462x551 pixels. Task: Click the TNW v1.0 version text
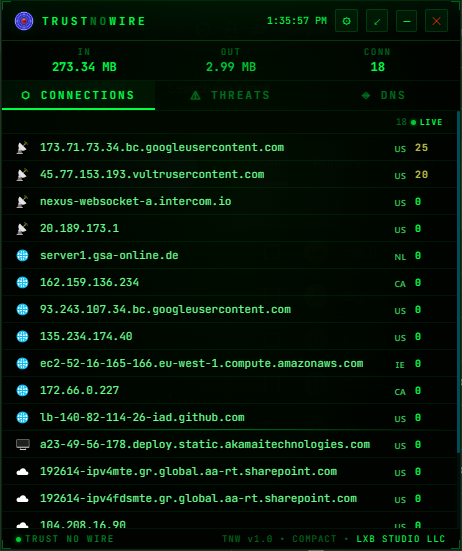pyautogui.click(x=247, y=539)
